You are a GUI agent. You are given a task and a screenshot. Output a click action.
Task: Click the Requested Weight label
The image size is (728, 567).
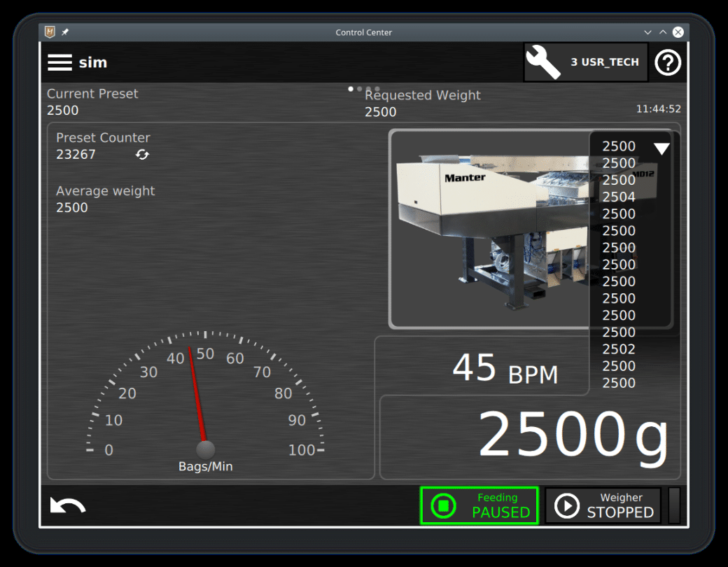coord(423,95)
